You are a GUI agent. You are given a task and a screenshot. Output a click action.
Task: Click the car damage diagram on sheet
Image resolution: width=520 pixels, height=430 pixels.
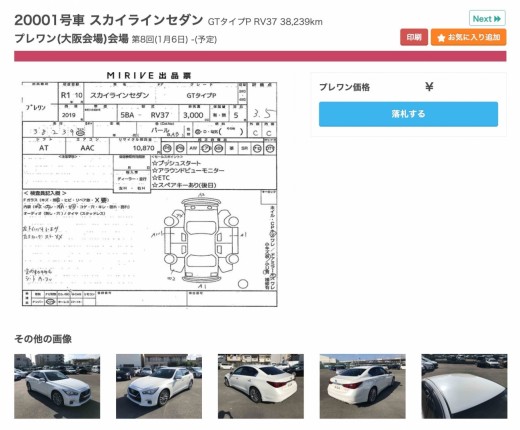click(x=201, y=240)
